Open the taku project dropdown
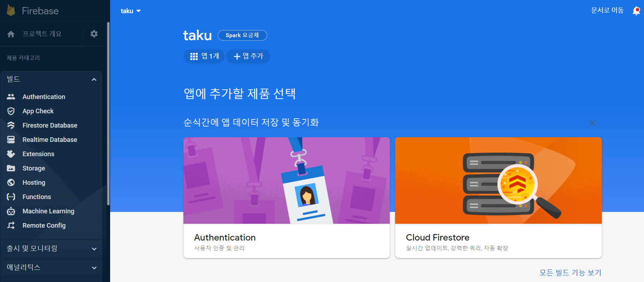Image resolution: width=644 pixels, height=282 pixels. click(131, 11)
